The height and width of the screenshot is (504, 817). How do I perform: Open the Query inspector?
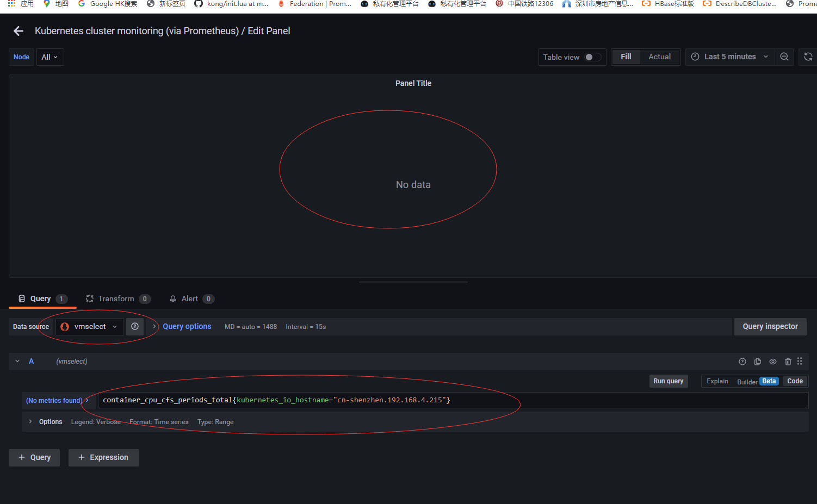click(x=770, y=326)
